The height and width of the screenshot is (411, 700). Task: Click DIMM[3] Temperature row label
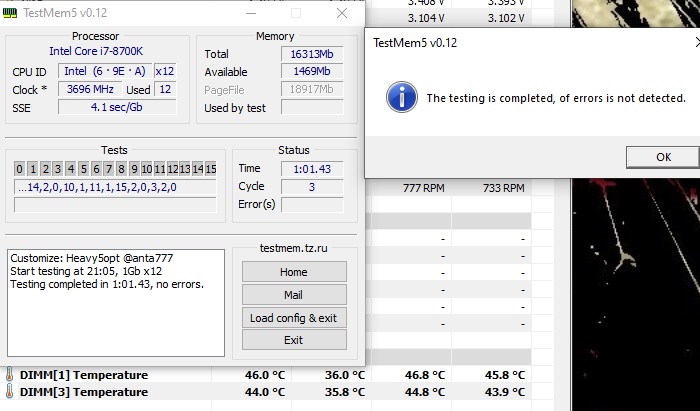[84, 392]
